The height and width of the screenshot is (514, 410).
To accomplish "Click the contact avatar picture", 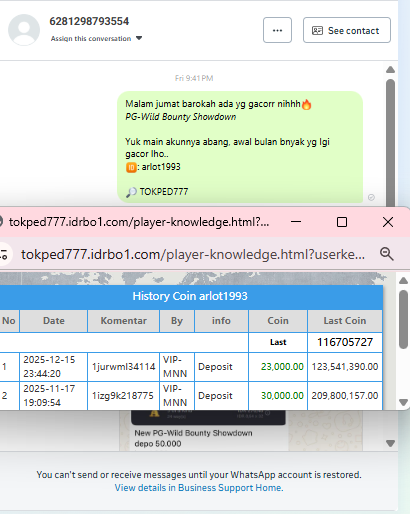I will (24, 30).
